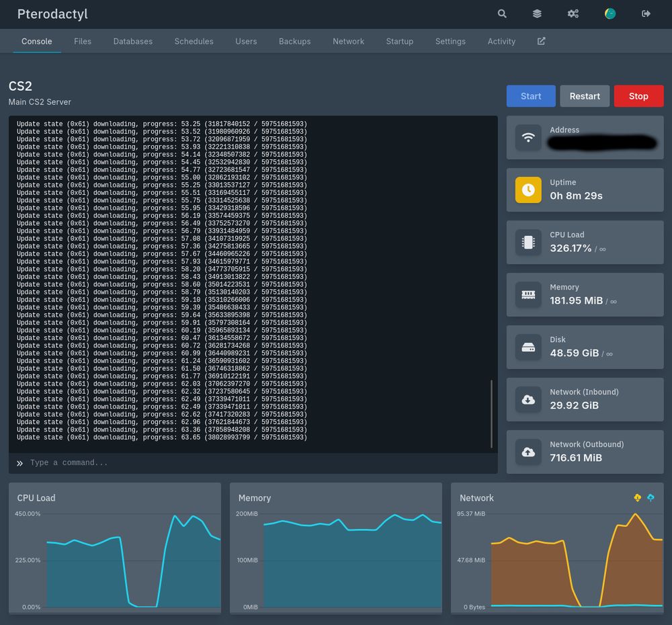
Task: Click the Memory RAM icon
Action: [528, 294]
